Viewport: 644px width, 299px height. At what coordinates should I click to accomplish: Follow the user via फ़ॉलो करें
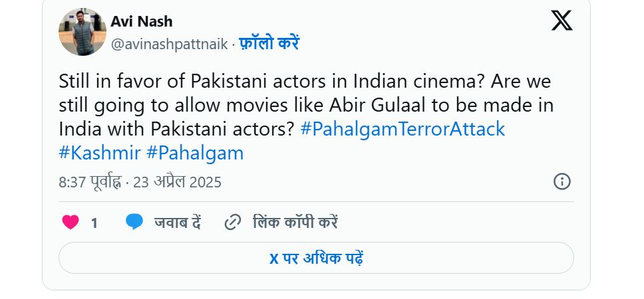tap(269, 45)
